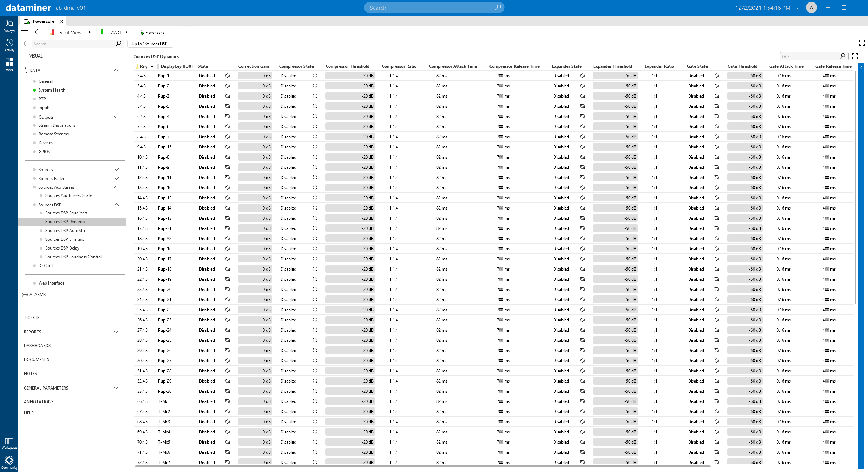The height and width of the screenshot is (472, 868).
Task: Expand the Sources Fader node
Action: click(116, 178)
